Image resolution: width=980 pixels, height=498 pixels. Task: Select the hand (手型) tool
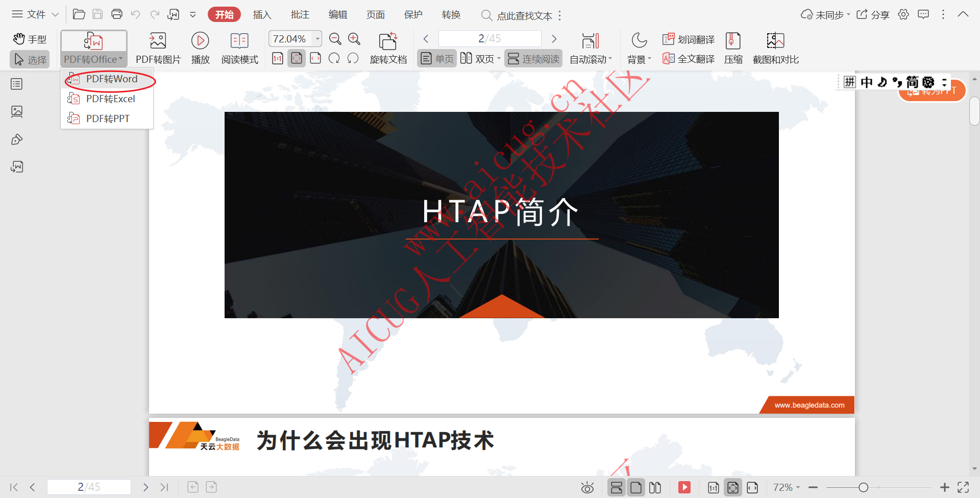point(29,38)
